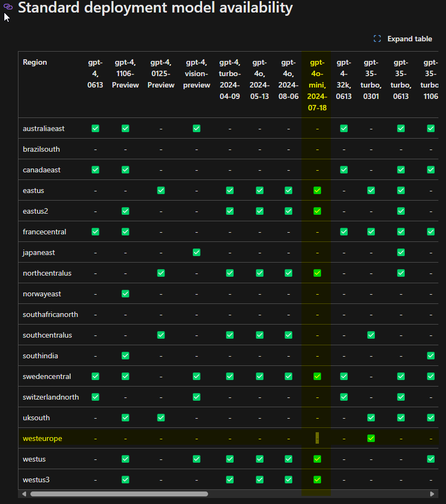This screenshot has height=504, width=446.
Task: Click the 'switzerlandnorth' region name
Action: (51, 397)
